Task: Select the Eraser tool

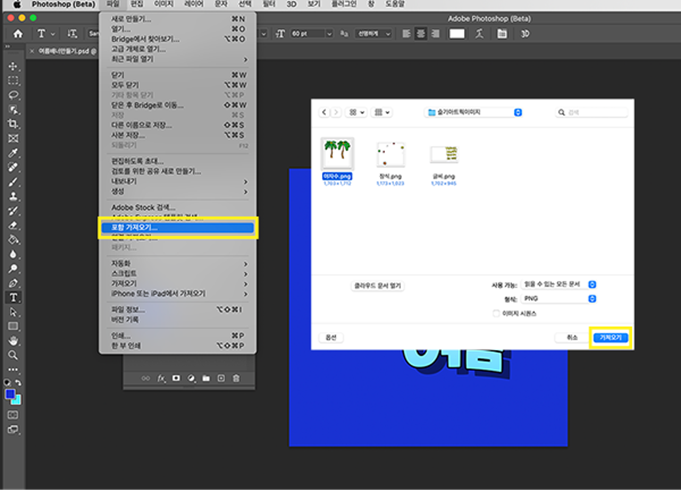Action: [13, 225]
